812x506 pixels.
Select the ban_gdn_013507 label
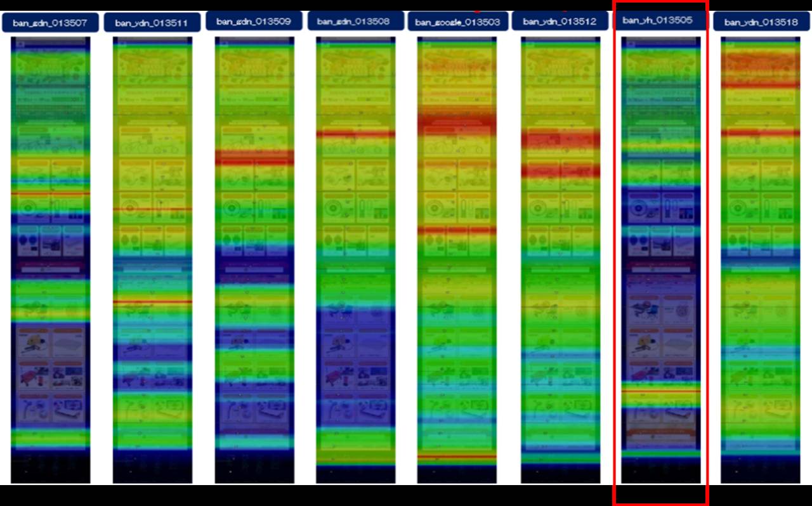[x=50, y=23]
